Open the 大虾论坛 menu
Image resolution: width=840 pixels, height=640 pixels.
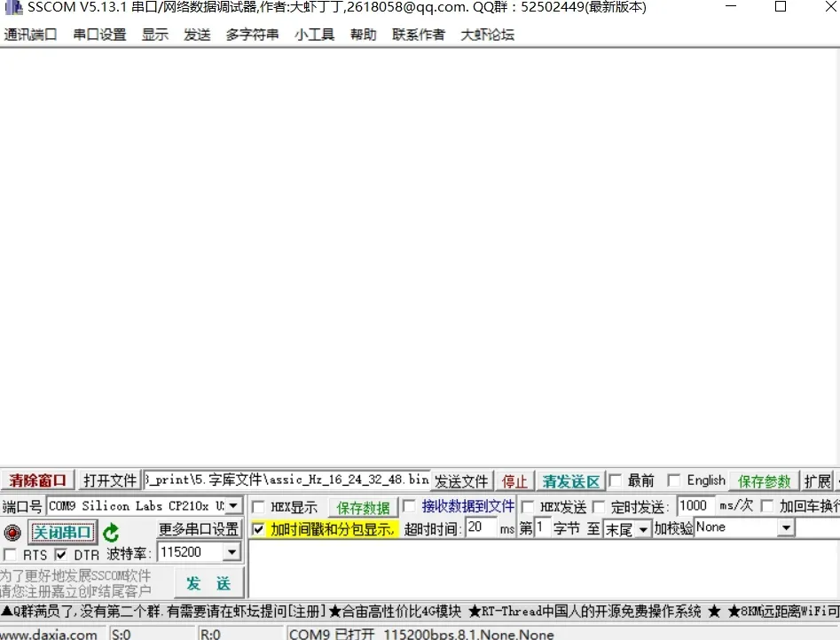[488, 35]
